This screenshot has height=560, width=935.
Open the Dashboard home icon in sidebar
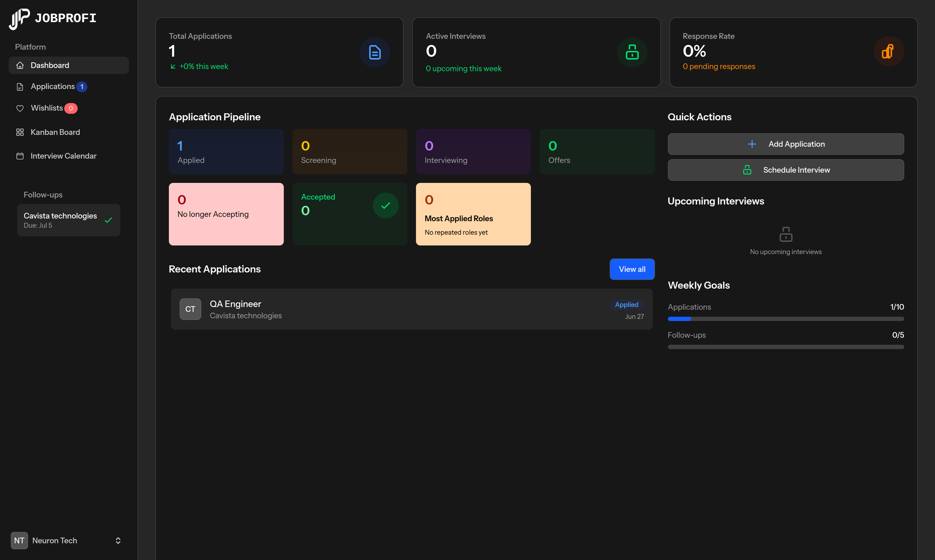click(x=21, y=65)
